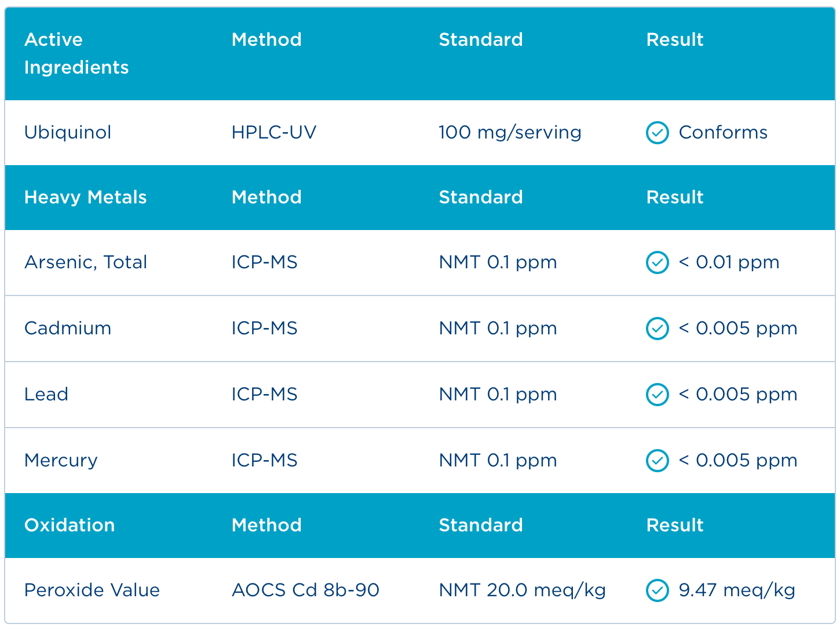Click the checkmark icon in Cadmium row
This screenshot has width=840, height=631.
(657, 329)
